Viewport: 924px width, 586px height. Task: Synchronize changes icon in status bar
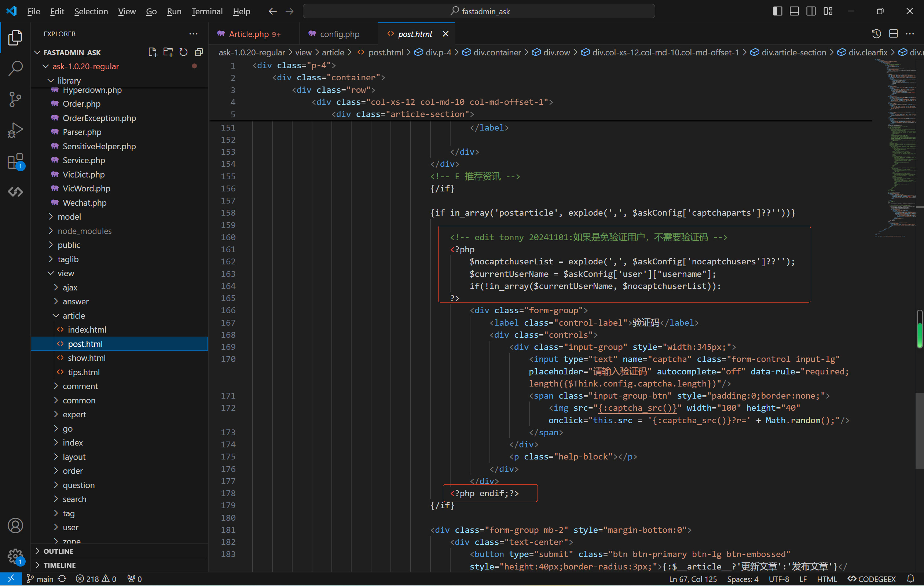click(x=62, y=579)
